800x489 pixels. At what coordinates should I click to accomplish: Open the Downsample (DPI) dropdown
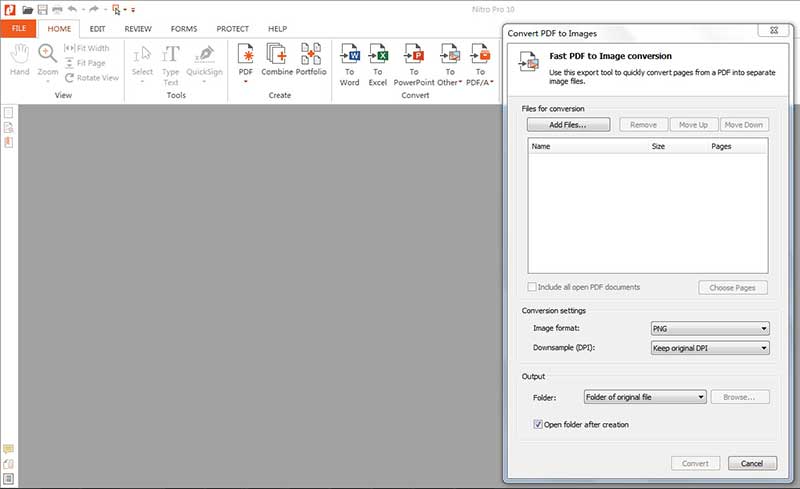[x=710, y=348]
